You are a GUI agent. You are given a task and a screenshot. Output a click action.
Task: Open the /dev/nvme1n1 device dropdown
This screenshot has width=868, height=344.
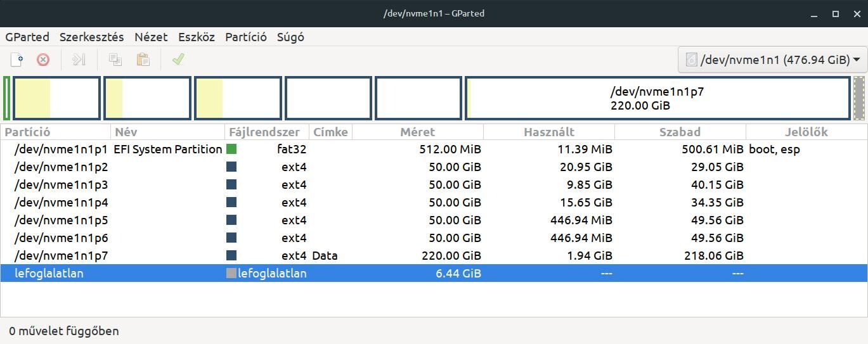[772, 60]
